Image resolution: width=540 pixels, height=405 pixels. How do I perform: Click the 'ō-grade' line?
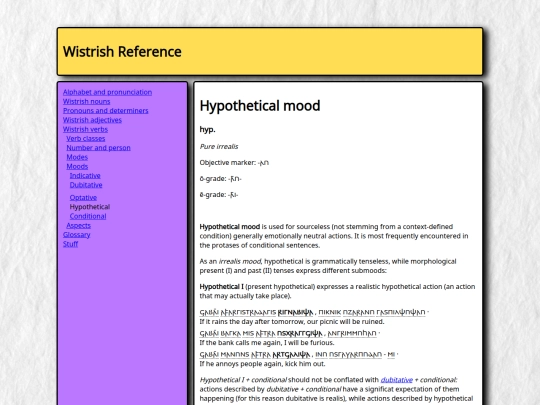(x=221, y=179)
